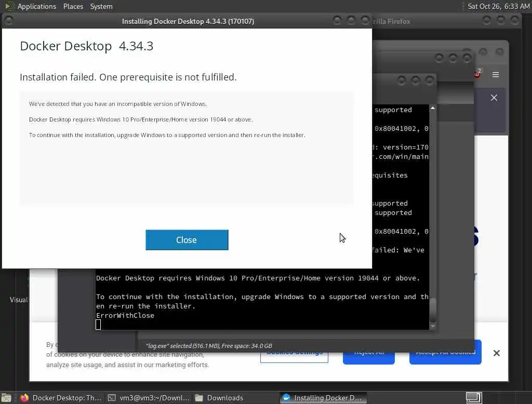
Task: Click file manager status 'log.exe selected'
Action: coord(209,346)
